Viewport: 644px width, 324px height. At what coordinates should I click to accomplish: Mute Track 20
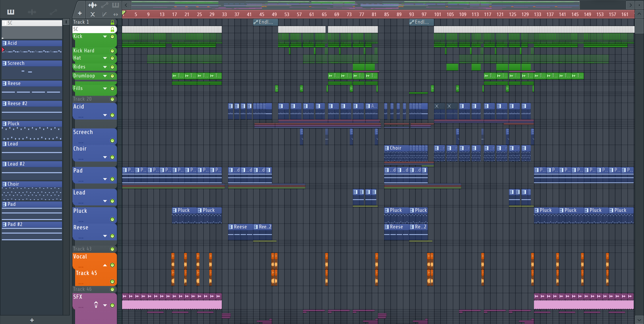pyautogui.click(x=112, y=99)
